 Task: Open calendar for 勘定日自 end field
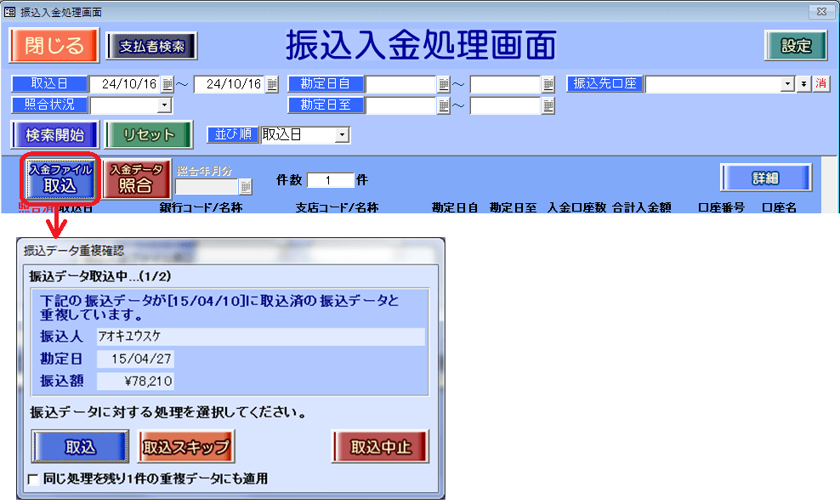click(x=548, y=84)
